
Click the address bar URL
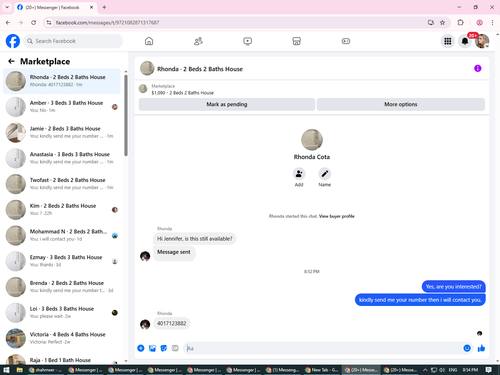pos(107,23)
